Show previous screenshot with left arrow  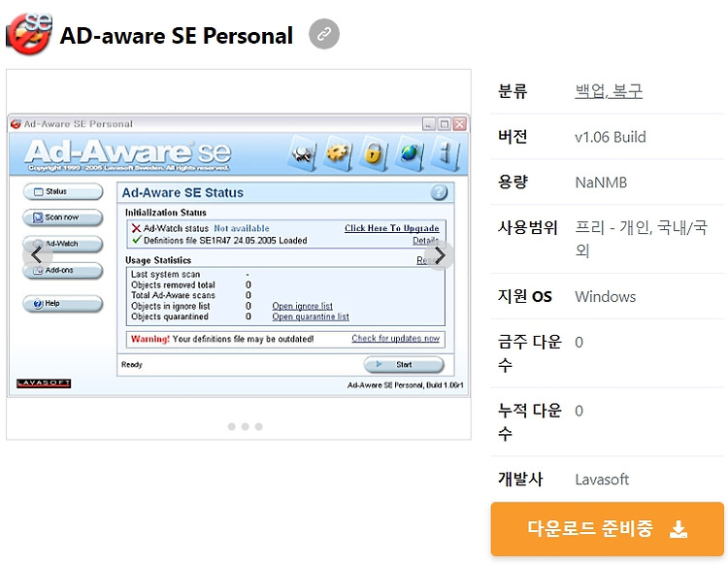(x=37, y=254)
